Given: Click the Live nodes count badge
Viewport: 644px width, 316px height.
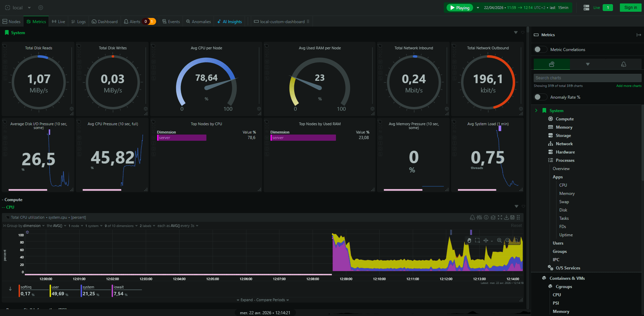Looking at the screenshot, I should click(x=608, y=8).
